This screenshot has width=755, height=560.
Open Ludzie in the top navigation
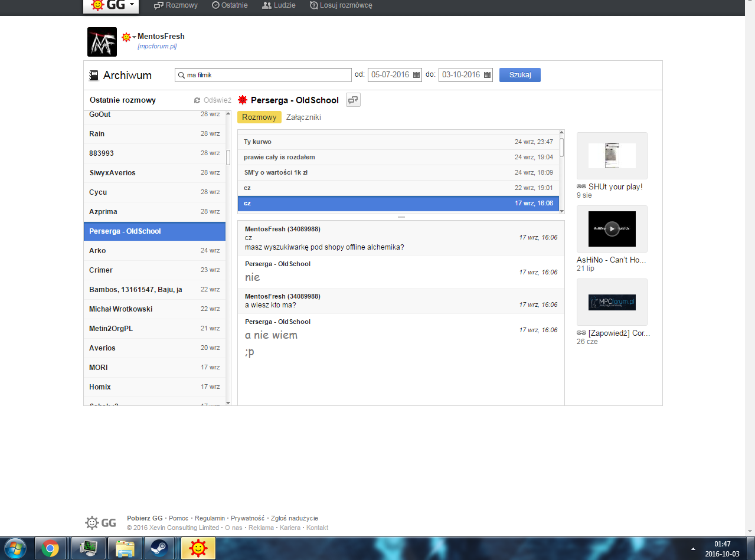click(x=279, y=5)
